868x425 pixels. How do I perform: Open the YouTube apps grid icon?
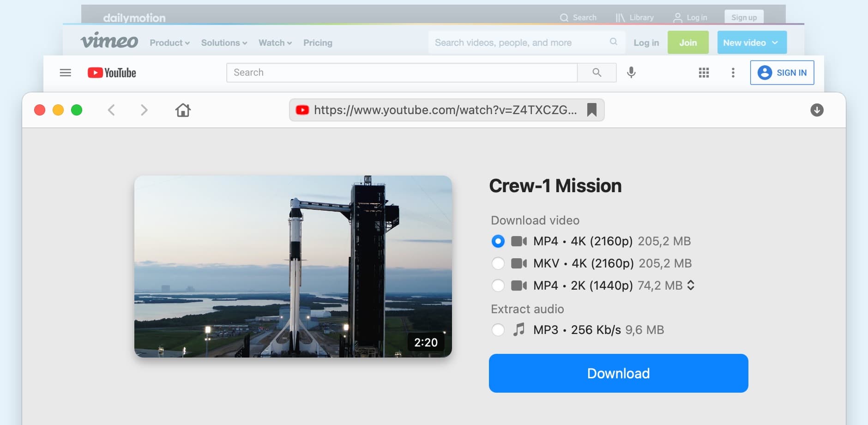704,73
